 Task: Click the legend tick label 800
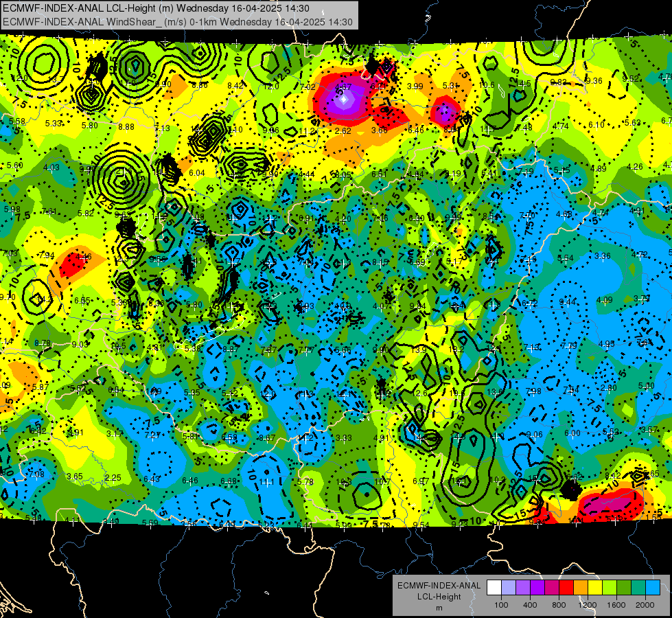tap(559, 605)
